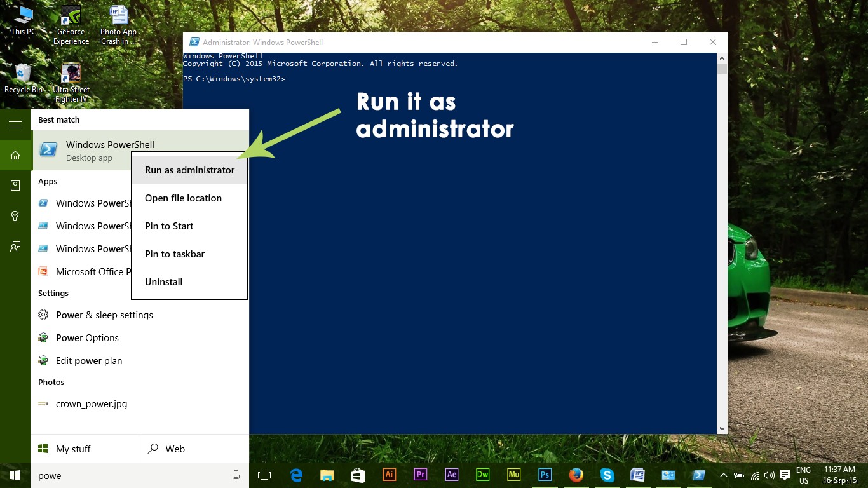Launch Adobe Muse from the taskbar
This screenshot has height=488, width=868.
pos(513,475)
